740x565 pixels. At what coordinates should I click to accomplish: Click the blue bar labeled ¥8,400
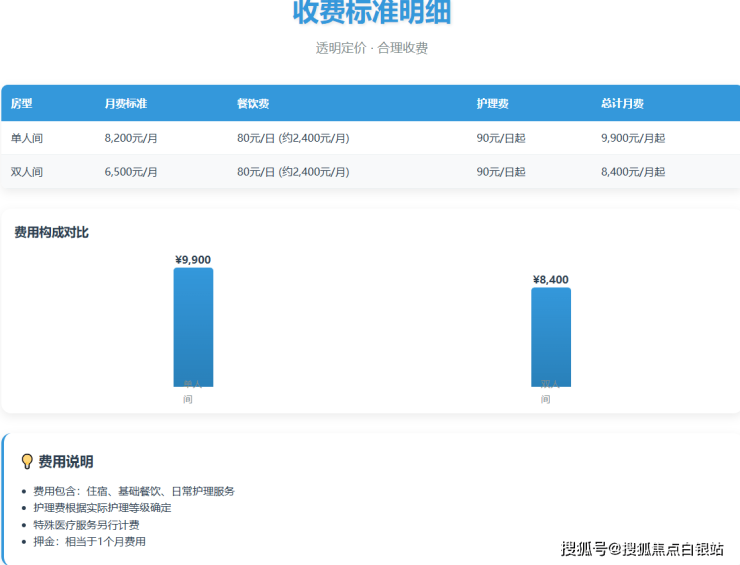[x=551, y=335]
